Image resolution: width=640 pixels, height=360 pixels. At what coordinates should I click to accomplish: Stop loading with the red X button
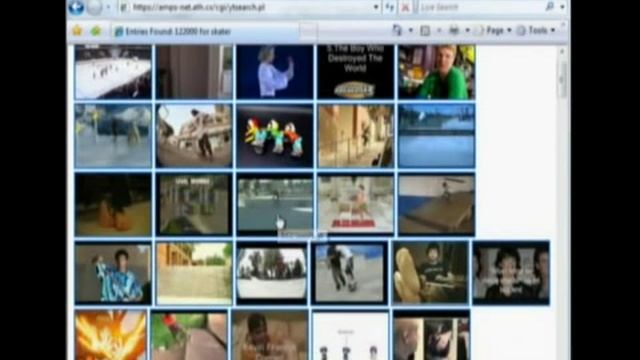click(405, 7)
